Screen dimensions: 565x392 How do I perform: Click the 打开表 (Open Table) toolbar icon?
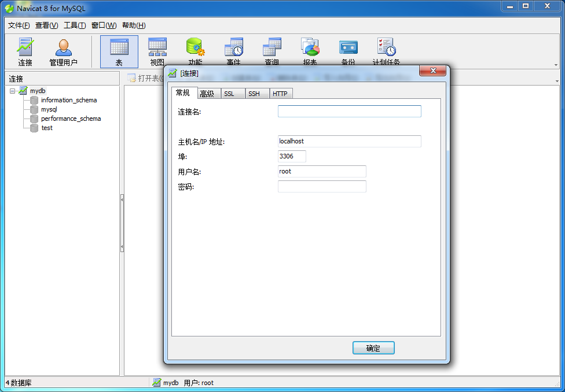click(131, 78)
